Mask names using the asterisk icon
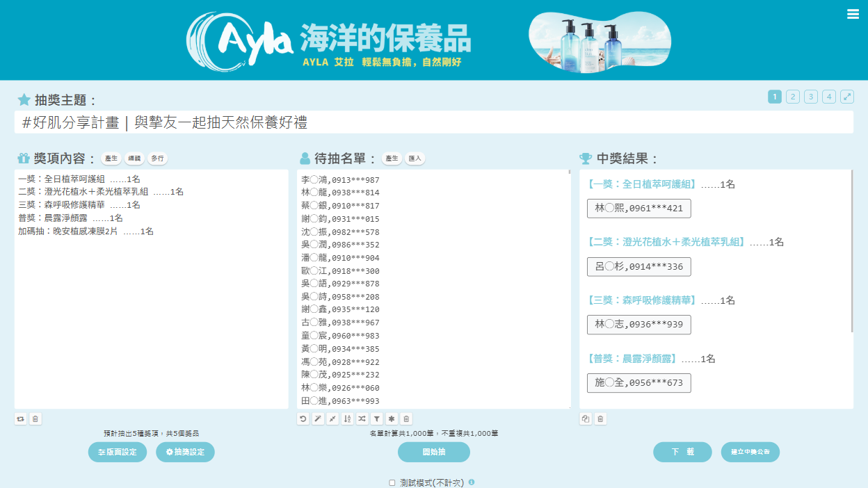Screen dimensions: 868x488 tap(392, 418)
